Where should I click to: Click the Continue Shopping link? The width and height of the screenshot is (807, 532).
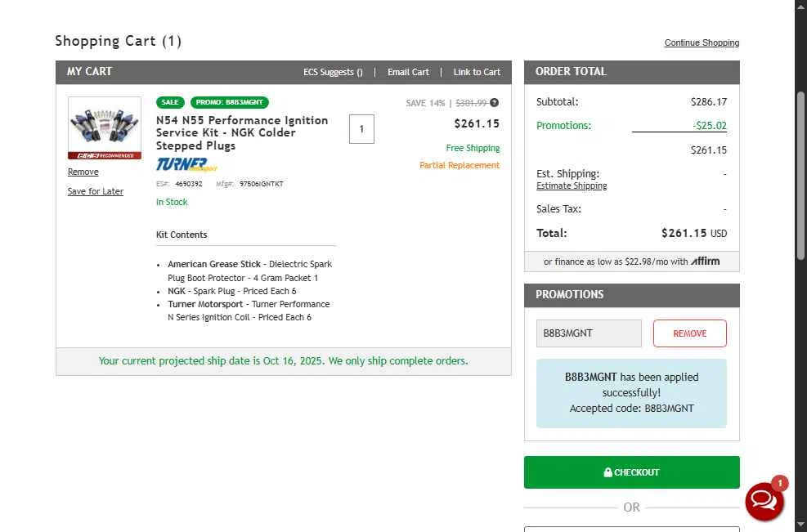[702, 42]
